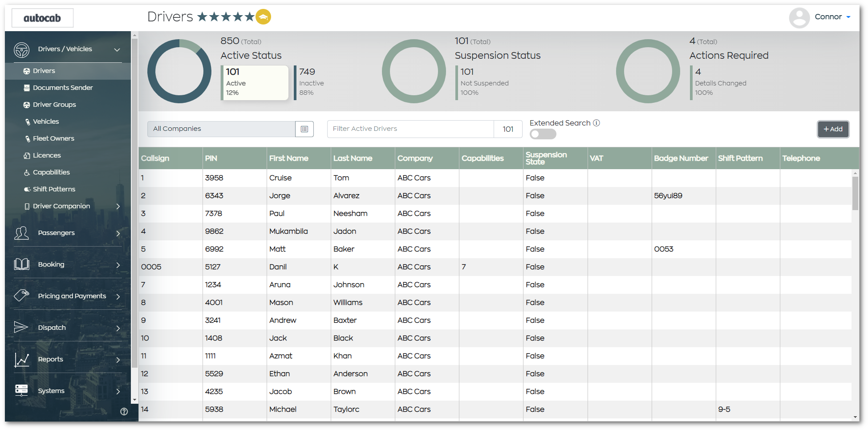Click the Shift Patterns icon

[x=28, y=189]
